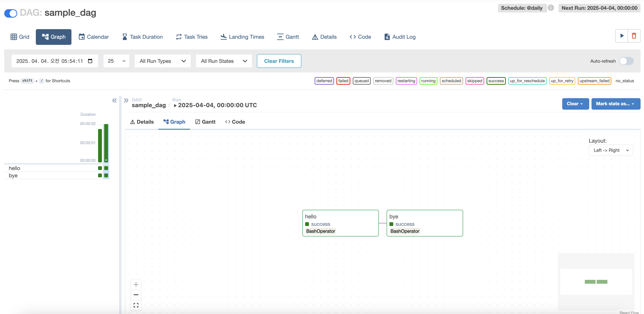Toggle the failed status legend filter
This screenshot has width=644, height=314.
[x=343, y=81]
